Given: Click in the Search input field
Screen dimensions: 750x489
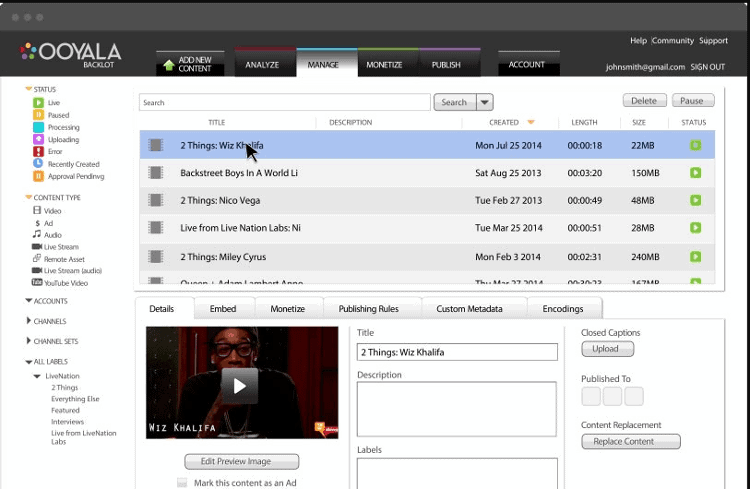Looking at the screenshot, I should 285,102.
